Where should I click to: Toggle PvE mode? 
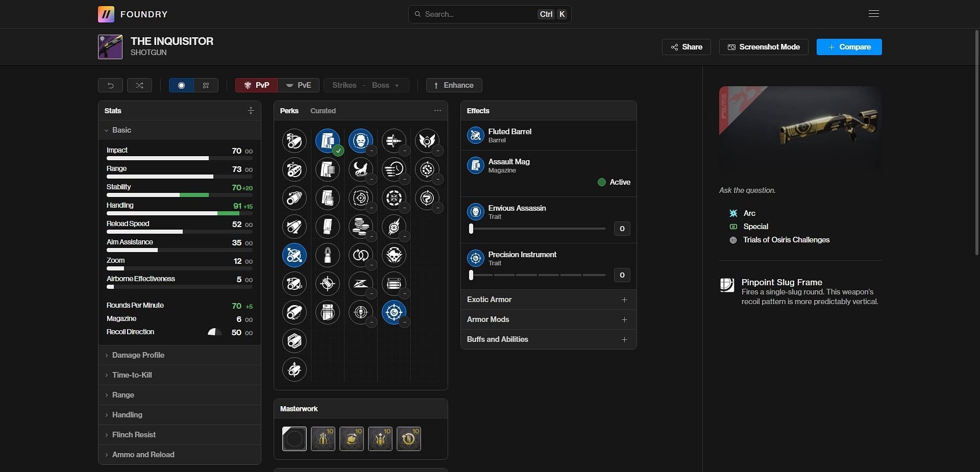coord(299,85)
